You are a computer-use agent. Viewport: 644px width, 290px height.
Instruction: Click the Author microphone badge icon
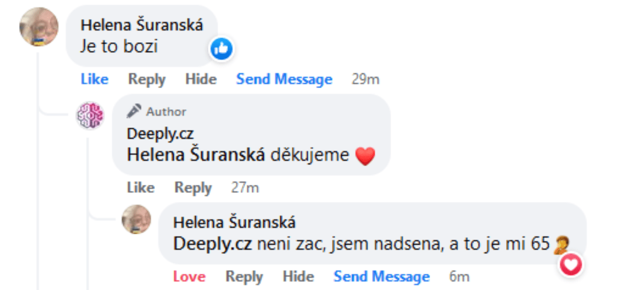click(x=134, y=111)
